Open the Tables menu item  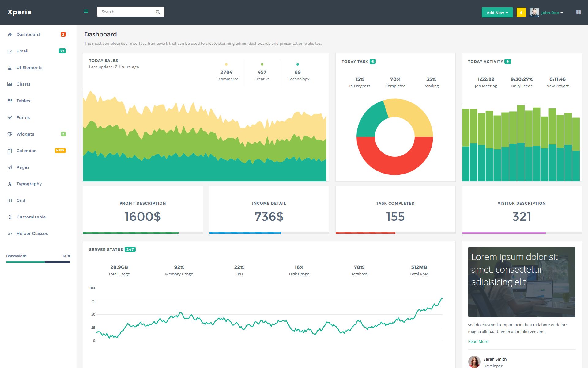pos(23,101)
